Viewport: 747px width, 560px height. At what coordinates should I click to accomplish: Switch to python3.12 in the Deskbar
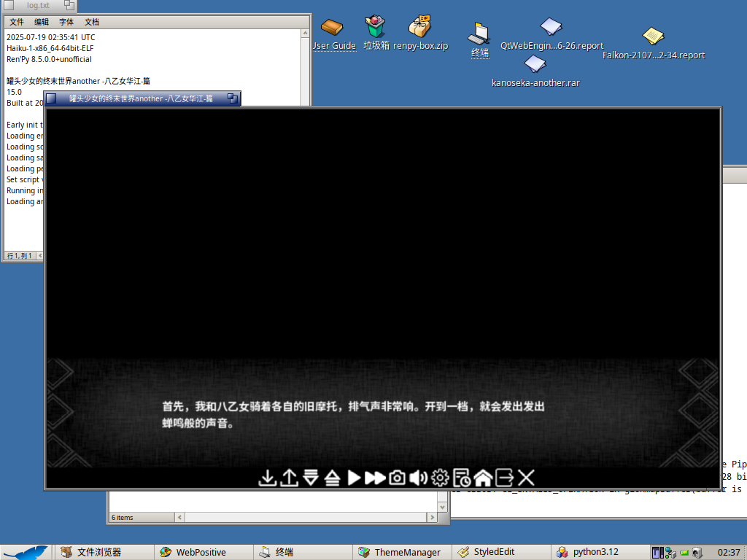(x=600, y=553)
